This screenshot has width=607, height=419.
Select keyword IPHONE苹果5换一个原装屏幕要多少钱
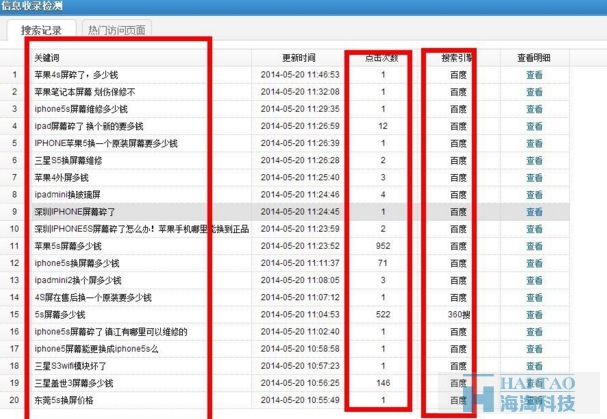pos(106,143)
